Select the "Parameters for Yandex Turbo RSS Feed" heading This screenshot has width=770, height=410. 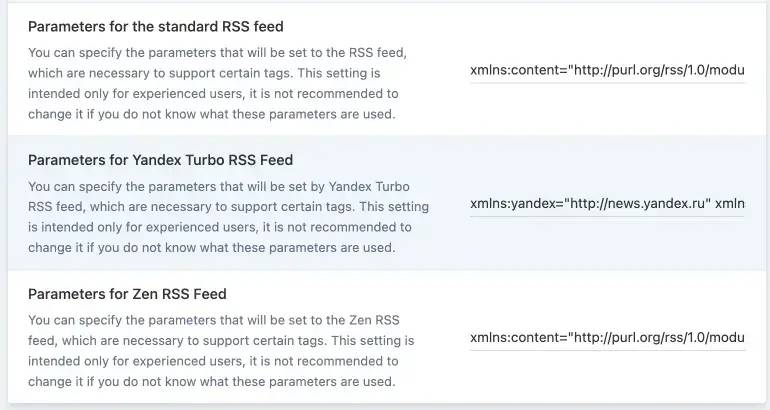(160, 160)
